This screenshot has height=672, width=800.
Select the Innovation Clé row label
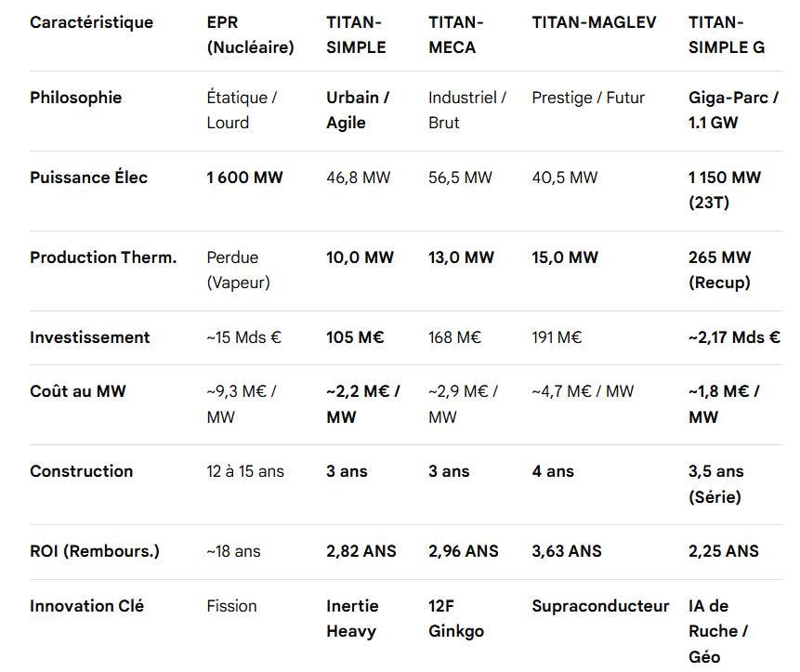tap(86, 606)
